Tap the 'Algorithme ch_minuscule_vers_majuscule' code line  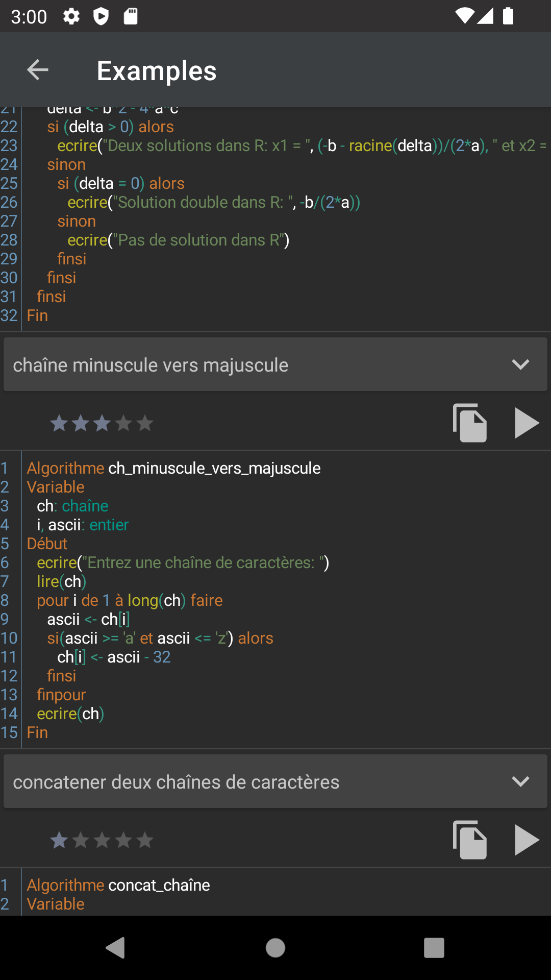tap(173, 468)
